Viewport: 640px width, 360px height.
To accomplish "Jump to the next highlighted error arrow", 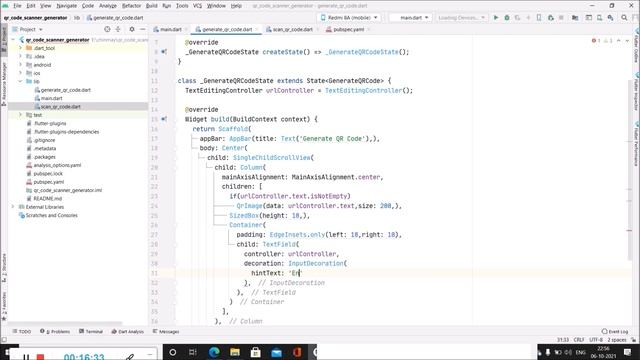I will click(x=627, y=40).
